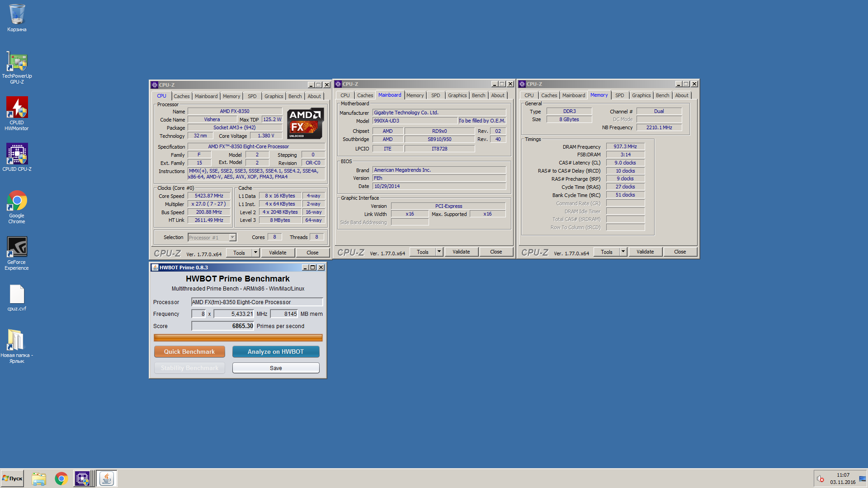
Task: Open CPUID CPU-Z desktop shortcut
Action: (x=17, y=157)
